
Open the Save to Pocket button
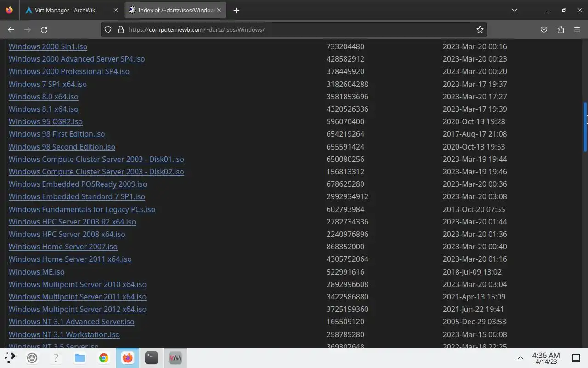[x=544, y=29]
